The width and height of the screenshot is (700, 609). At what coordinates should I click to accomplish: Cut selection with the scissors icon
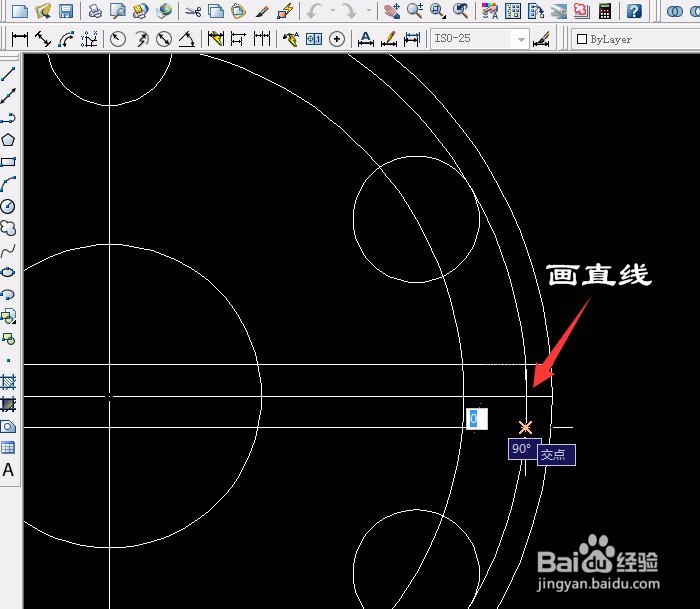pyautogui.click(x=193, y=11)
